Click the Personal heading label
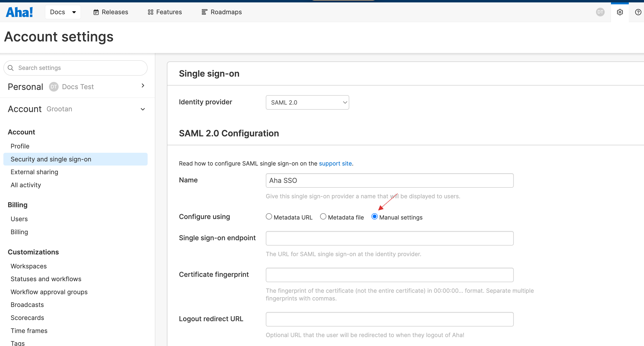Viewport: 644px width, 346px height. tap(26, 87)
